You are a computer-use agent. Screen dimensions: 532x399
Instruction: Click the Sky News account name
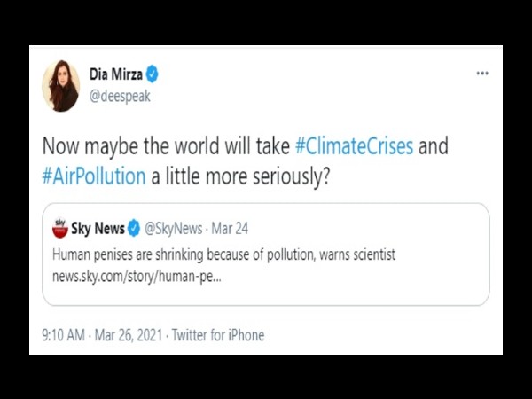coord(98,229)
